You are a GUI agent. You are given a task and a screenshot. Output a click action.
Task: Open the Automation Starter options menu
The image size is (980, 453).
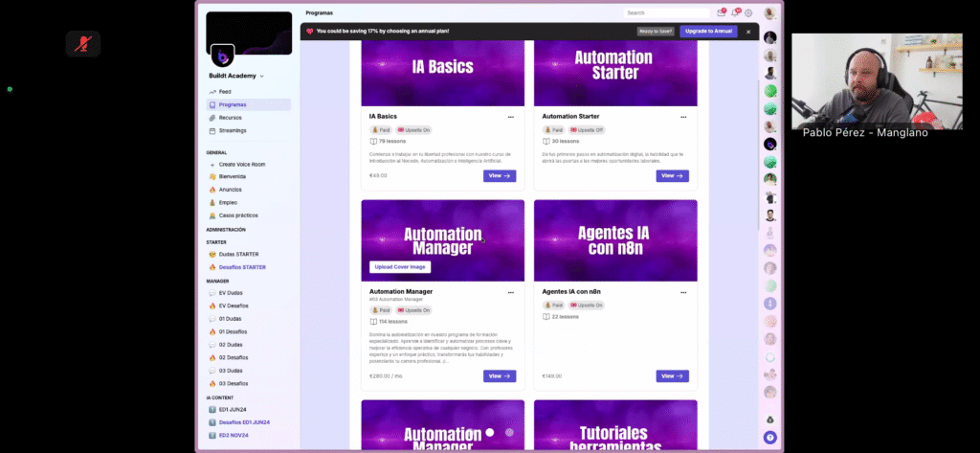[x=683, y=117]
